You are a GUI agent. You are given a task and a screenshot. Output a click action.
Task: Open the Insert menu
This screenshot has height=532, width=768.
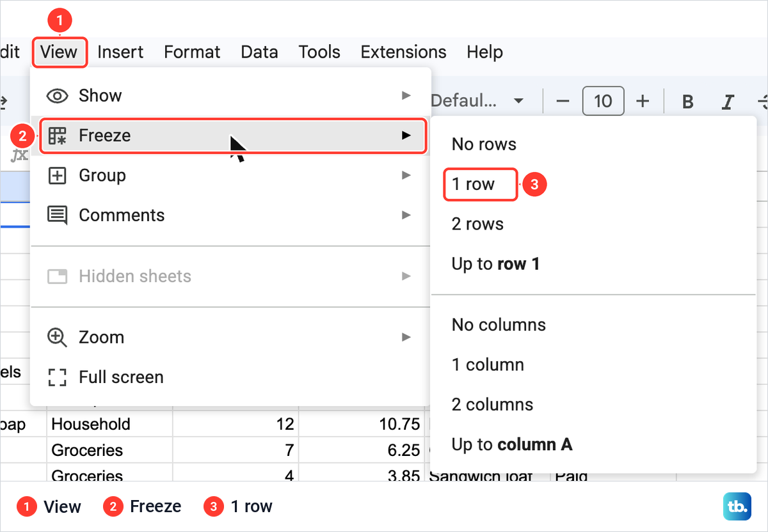[x=120, y=52]
